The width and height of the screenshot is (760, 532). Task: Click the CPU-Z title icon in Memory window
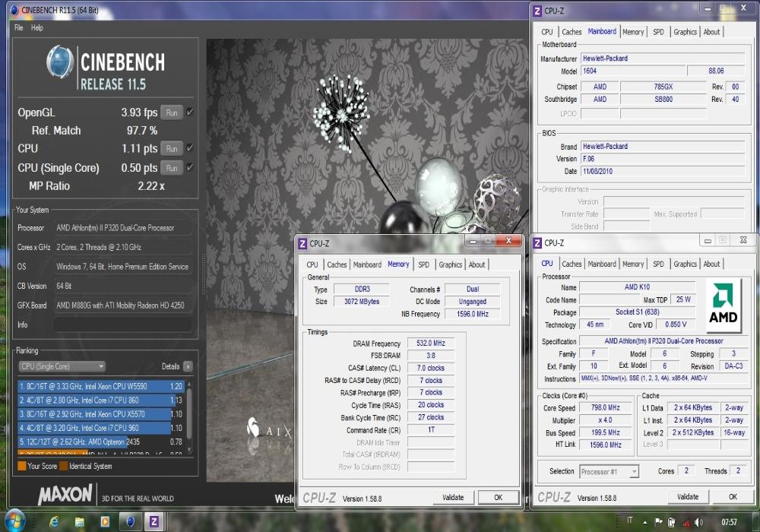302,244
